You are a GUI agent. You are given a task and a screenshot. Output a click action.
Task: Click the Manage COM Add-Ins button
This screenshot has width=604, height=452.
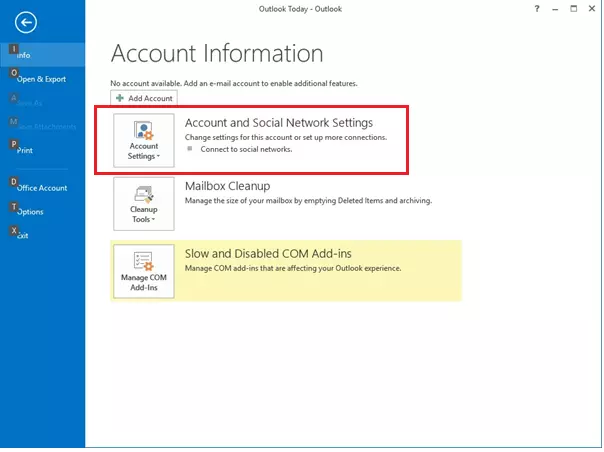[x=144, y=271]
